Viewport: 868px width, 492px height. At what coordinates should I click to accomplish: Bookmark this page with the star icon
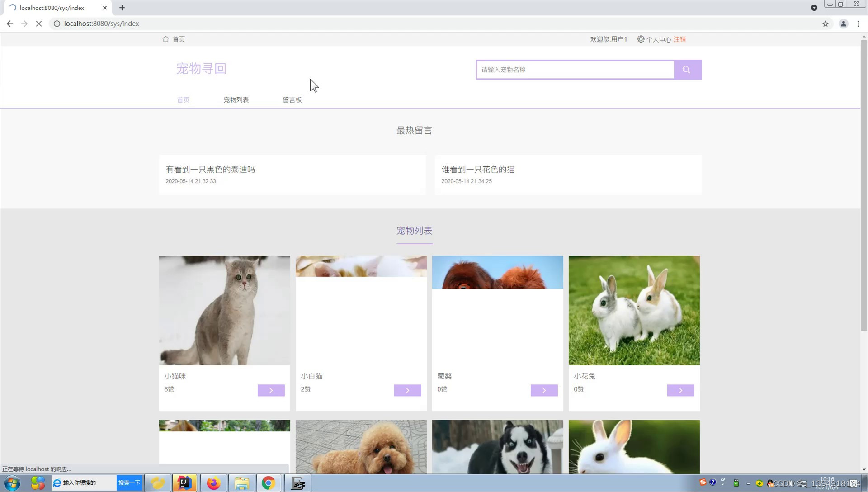click(826, 24)
